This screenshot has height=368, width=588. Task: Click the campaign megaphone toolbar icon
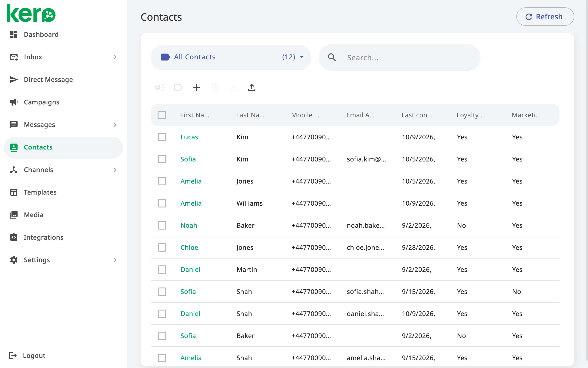[160, 87]
